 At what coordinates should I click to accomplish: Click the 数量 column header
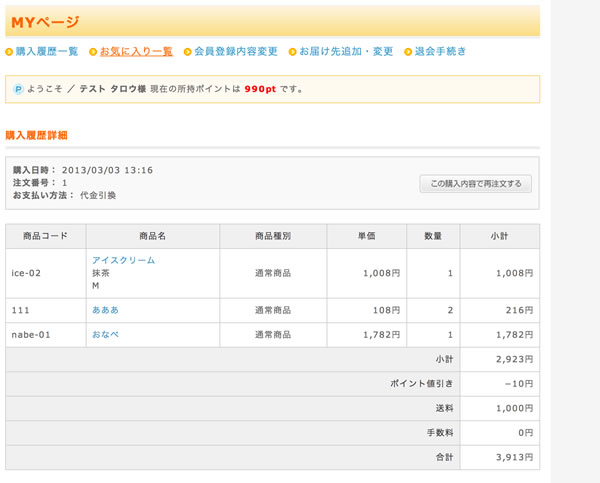(x=433, y=236)
